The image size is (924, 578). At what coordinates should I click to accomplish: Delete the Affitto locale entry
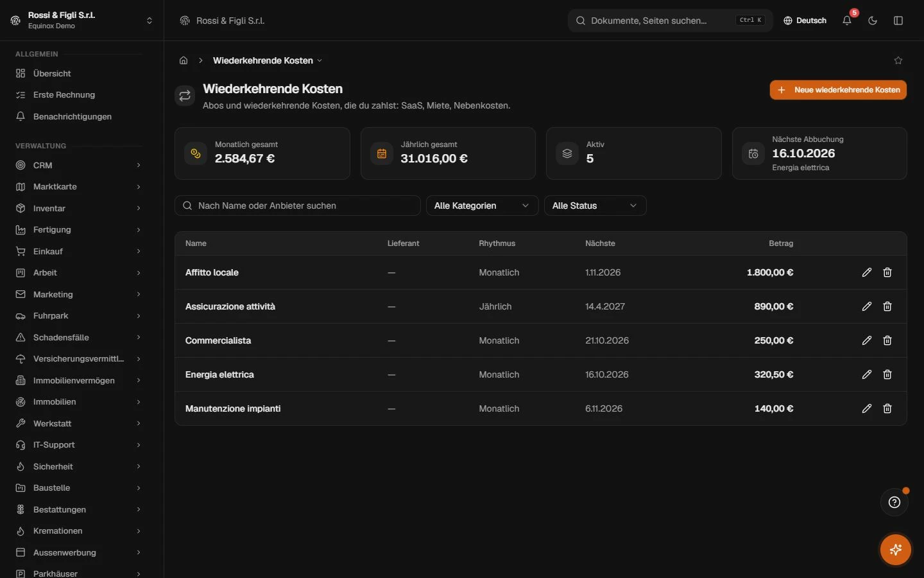click(887, 272)
